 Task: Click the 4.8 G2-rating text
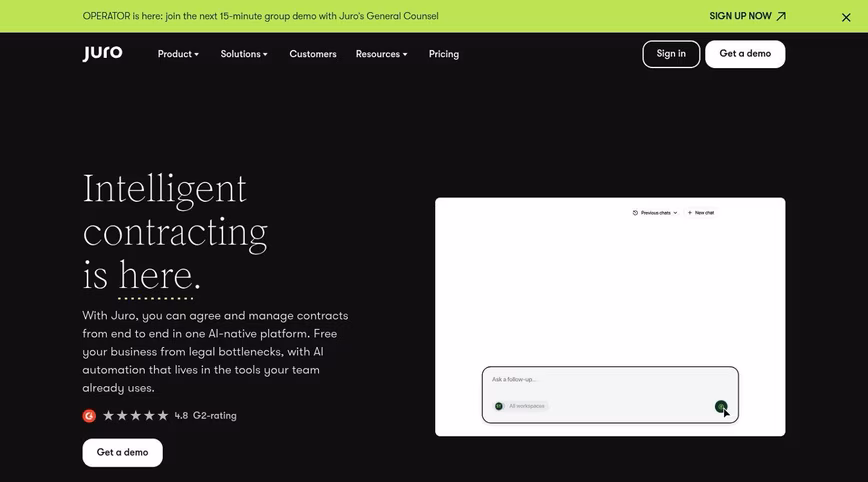click(x=205, y=416)
